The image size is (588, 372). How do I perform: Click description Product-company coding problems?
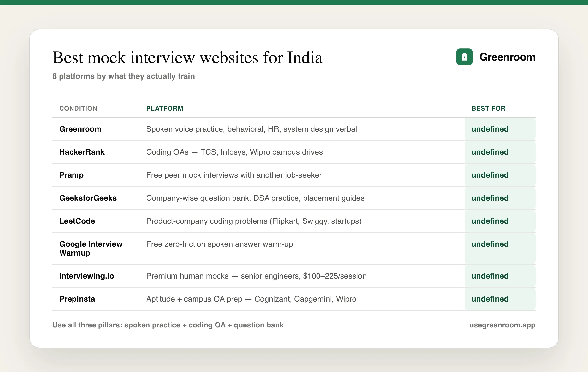tap(254, 221)
